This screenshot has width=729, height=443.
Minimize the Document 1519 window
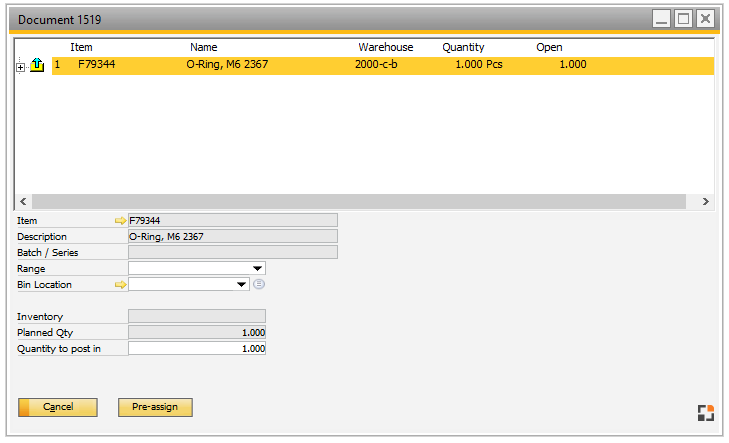[x=662, y=18]
